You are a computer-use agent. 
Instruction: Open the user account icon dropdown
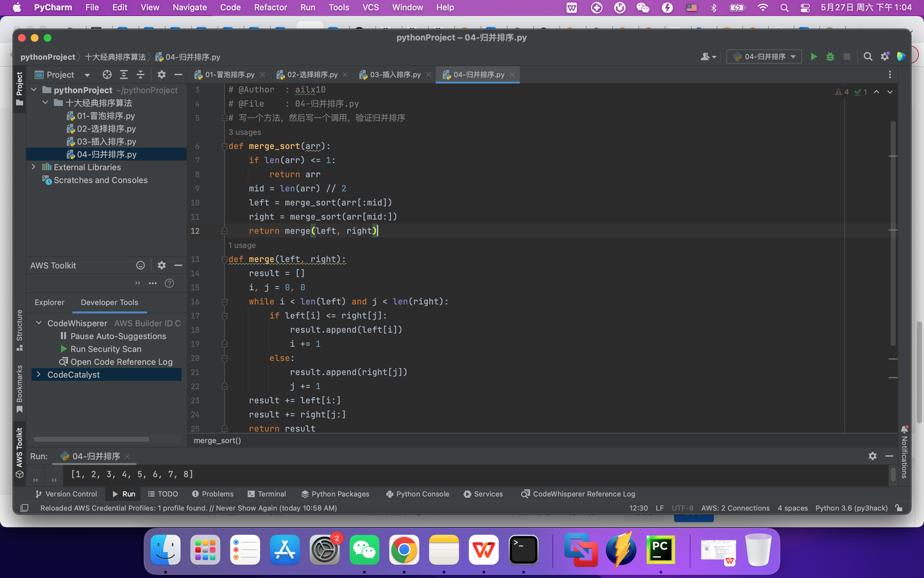point(708,57)
